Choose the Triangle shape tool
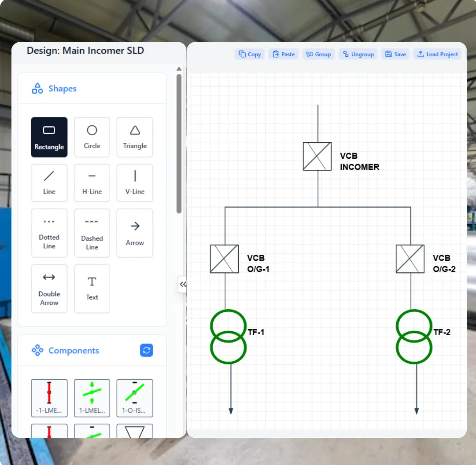This screenshot has height=465, width=476. tap(135, 137)
